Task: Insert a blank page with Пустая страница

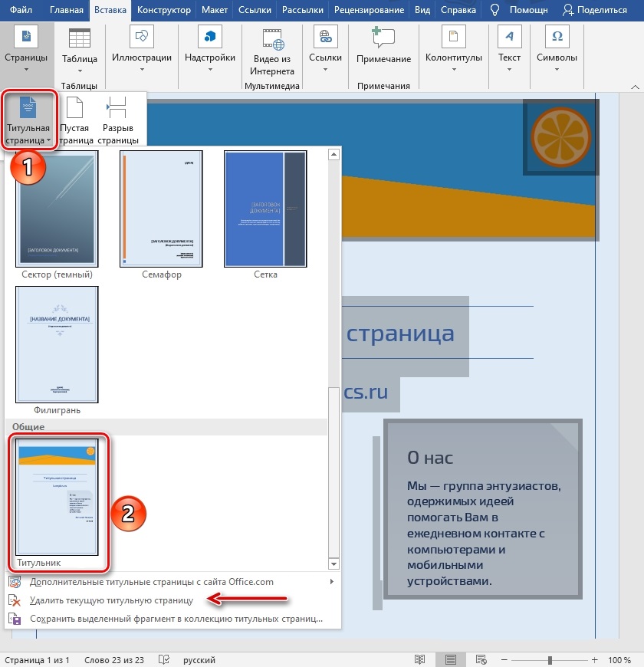Action: coord(74,118)
